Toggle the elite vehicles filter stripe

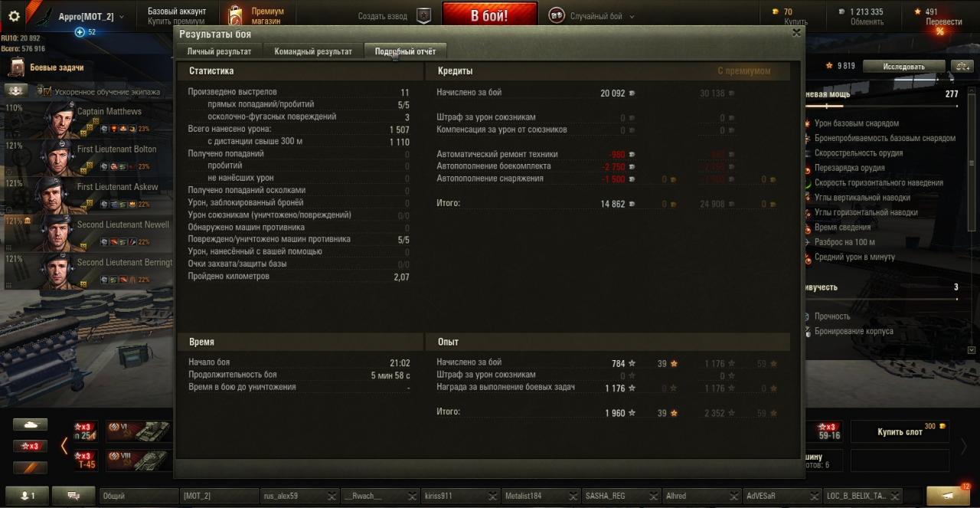click(x=30, y=467)
